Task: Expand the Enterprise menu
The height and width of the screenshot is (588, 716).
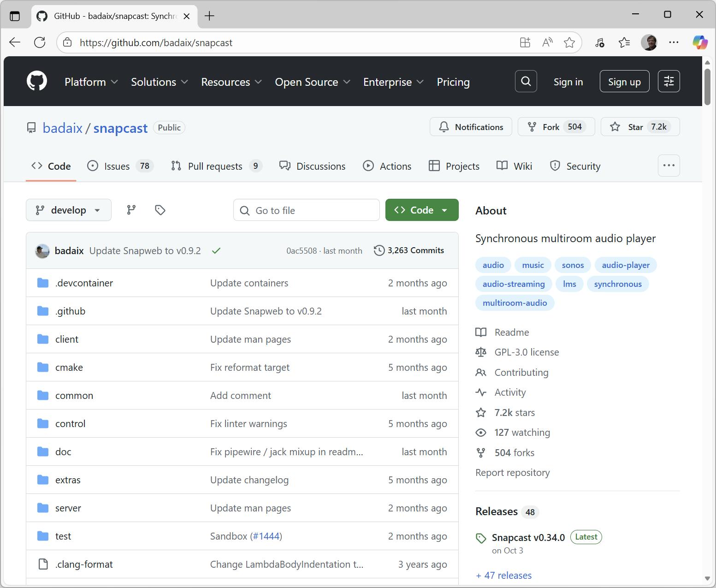Action: [393, 82]
